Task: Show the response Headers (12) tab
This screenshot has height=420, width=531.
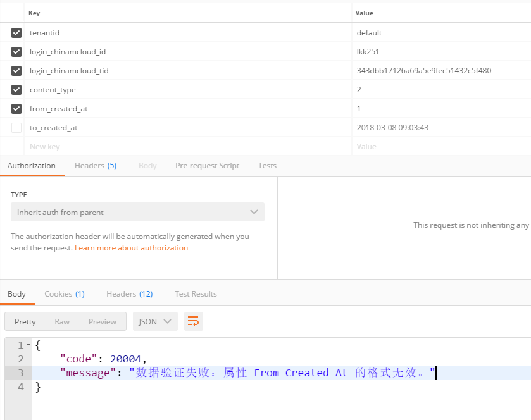Action: [129, 294]
